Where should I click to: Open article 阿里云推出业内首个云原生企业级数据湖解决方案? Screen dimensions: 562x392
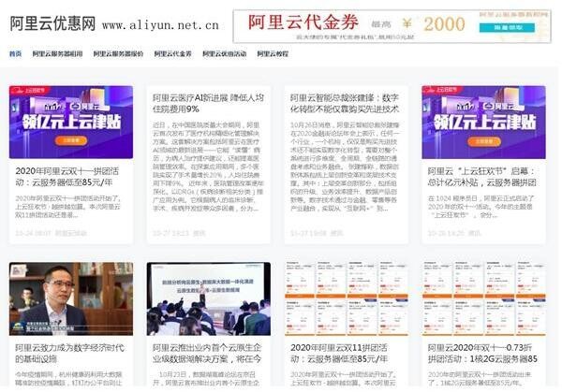click(x=207, y=353)
